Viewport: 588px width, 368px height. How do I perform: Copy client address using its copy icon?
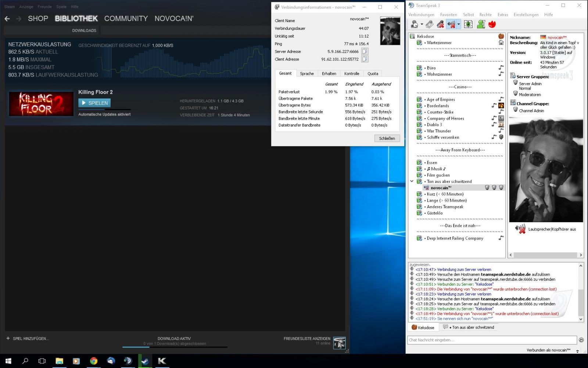click(365, 59)
